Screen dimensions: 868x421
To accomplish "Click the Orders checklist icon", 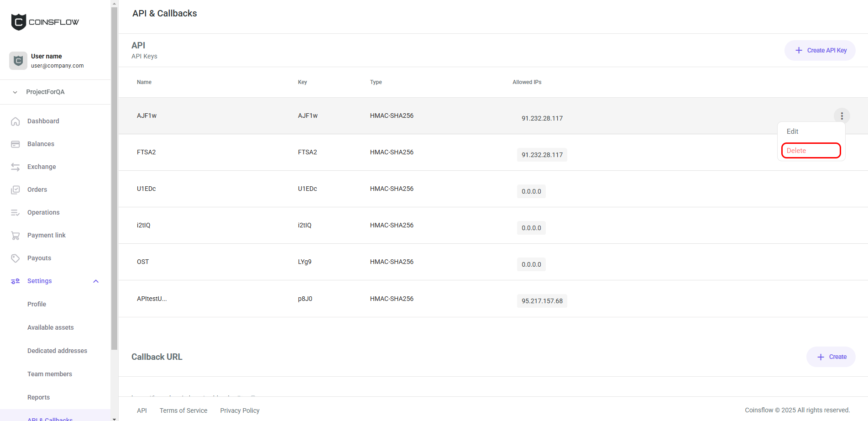I will pyautogui.click(x=16, y=190).
